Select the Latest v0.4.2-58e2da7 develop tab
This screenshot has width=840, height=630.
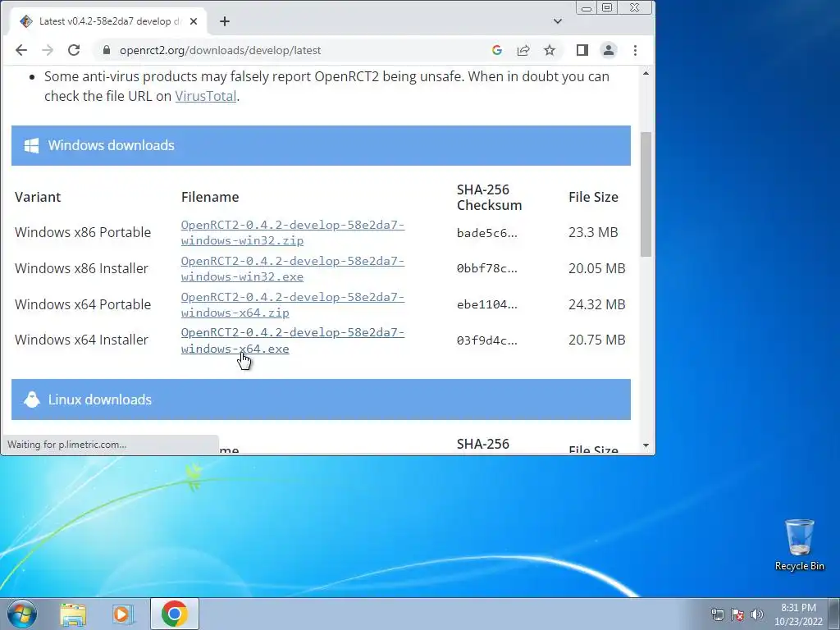point(107,21)
